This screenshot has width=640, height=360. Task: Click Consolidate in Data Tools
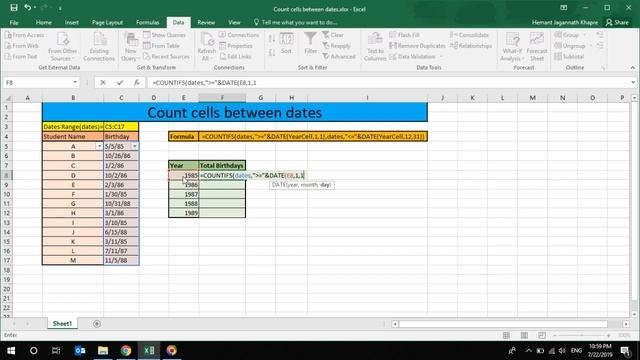click(469, 35)
